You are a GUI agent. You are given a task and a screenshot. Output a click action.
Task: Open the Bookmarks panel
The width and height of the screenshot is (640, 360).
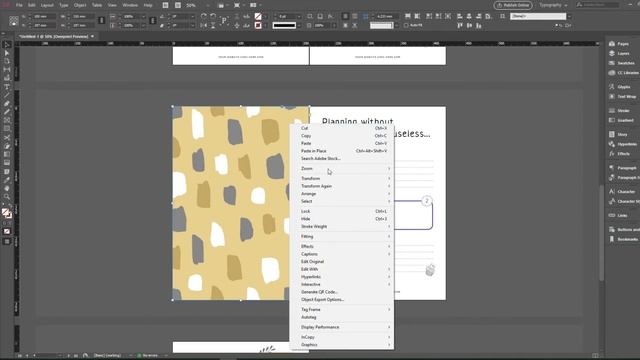[x=622, y=239]
